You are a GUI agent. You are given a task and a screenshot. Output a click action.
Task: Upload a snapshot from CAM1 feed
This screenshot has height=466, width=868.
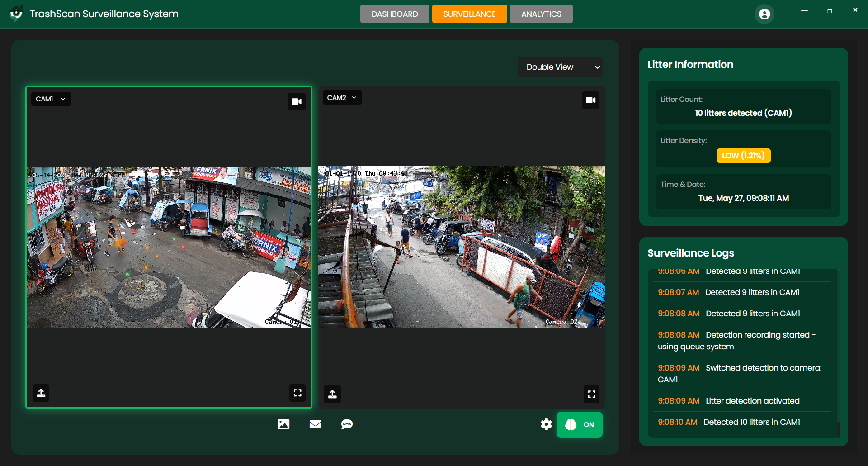click(x=41, y=392)
